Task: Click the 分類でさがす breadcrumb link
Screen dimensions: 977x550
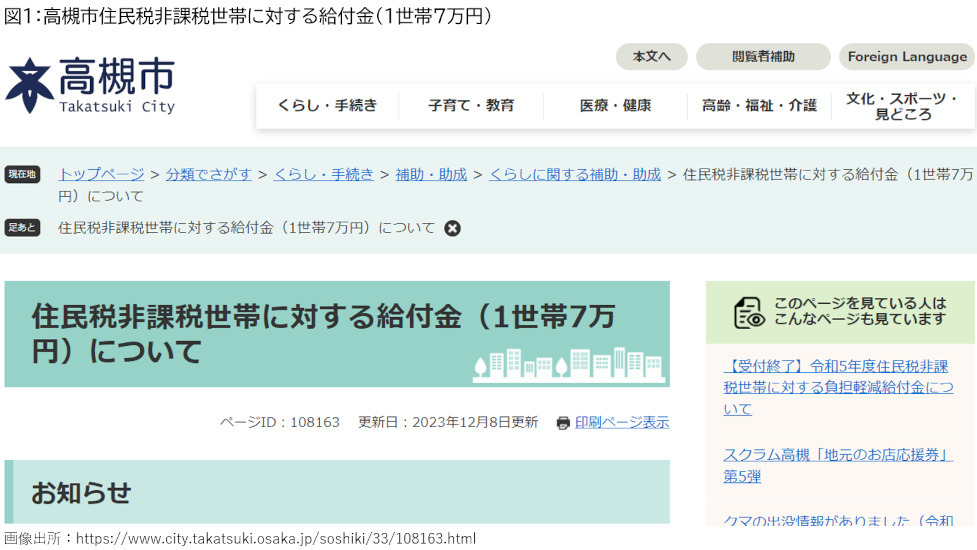Action: click(x=209, y=174)
